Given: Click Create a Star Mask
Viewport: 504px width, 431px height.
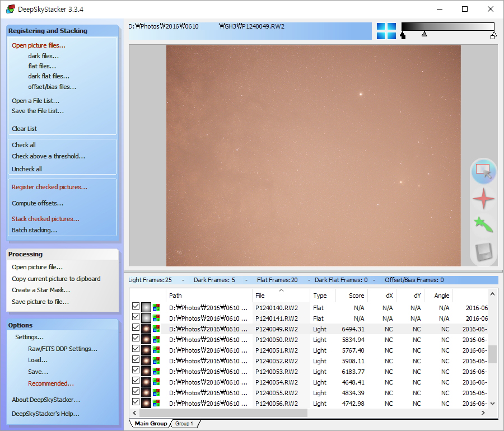Looking at the screenshot, I should (x=41, y=290).
